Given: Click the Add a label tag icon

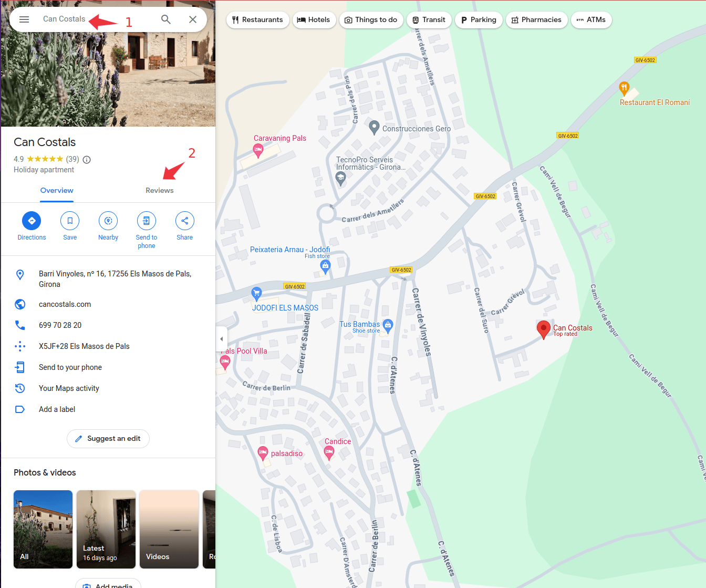Looking at the screenshot, I should tap(20, 409).
